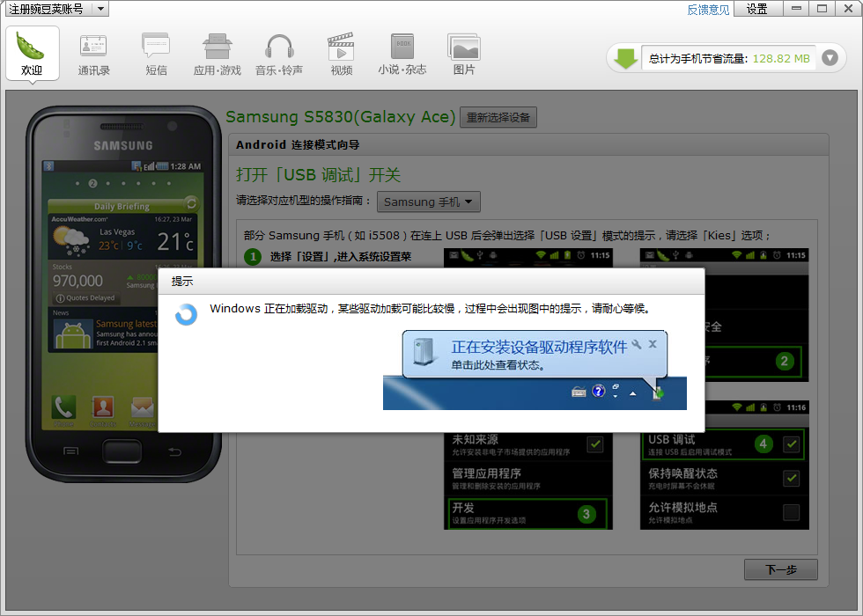Open the 音乐·铃声 music tab
Viewport: 863px width, 616px height.
coord(279,54)
